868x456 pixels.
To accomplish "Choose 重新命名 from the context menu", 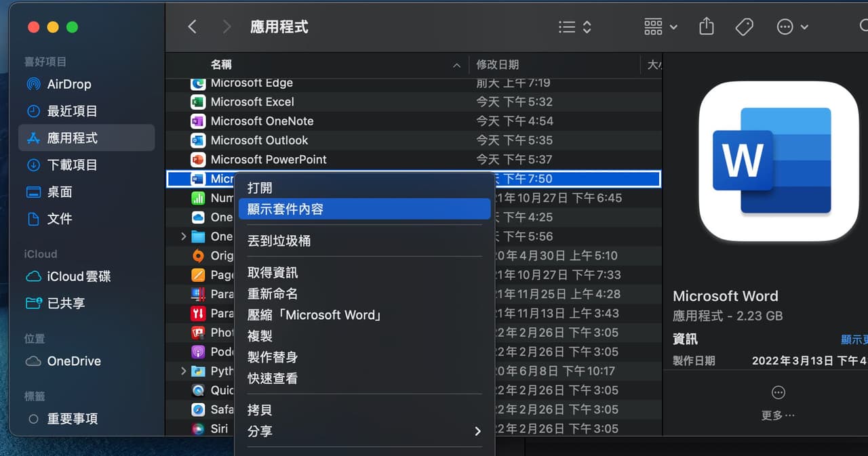I will coord(364,293).
